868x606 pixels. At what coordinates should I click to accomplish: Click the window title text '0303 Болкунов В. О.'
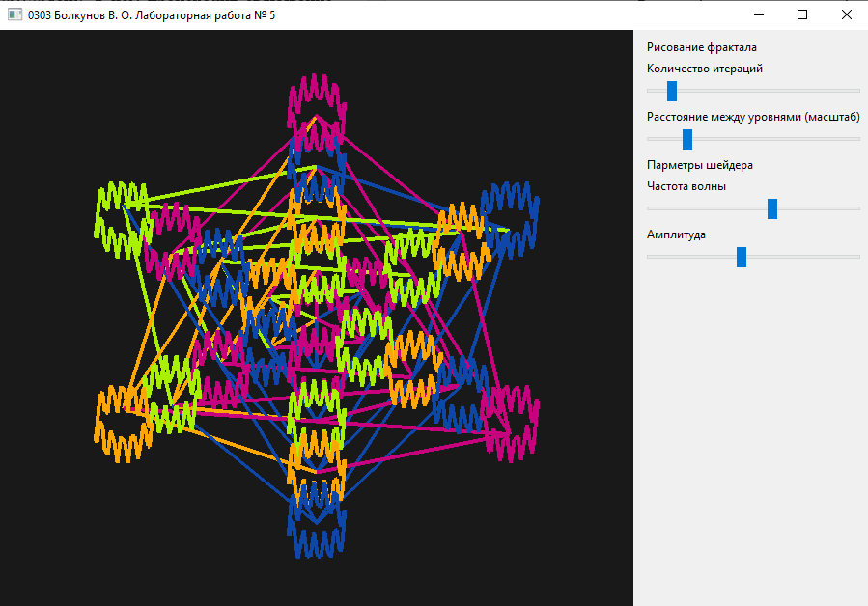[80, 15]
